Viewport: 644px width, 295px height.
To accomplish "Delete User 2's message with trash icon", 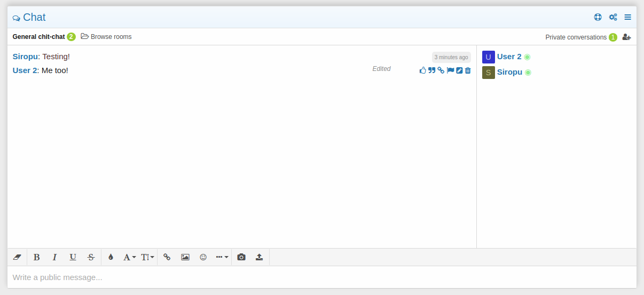I will tap(468, 70).
